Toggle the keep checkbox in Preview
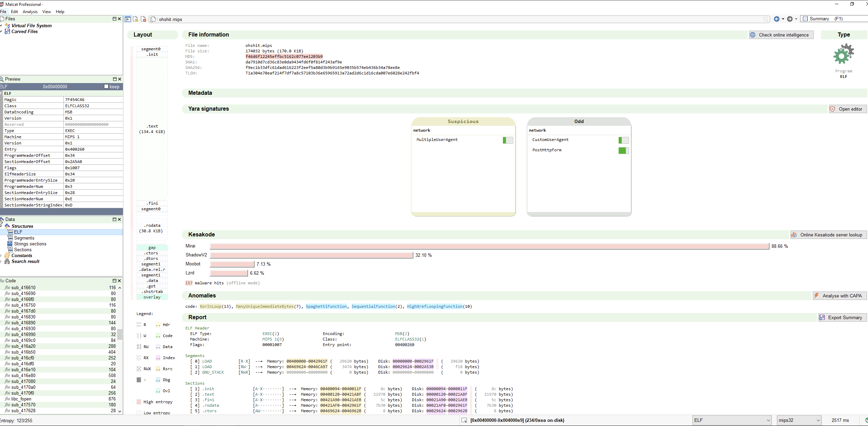Image resolution: width=868 pixels, height=426 pixels. coord(106,87)
